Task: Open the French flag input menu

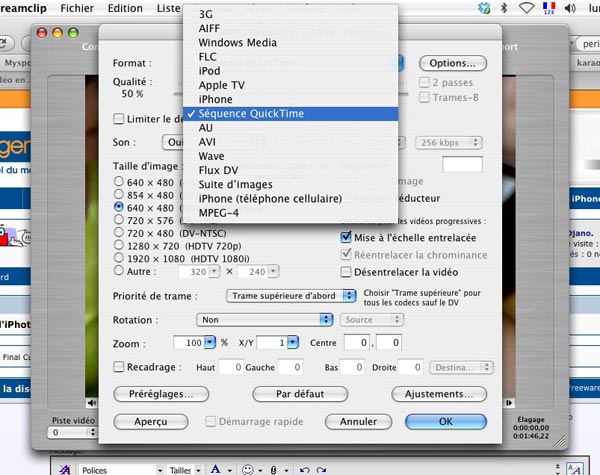Action: (549, 8)
